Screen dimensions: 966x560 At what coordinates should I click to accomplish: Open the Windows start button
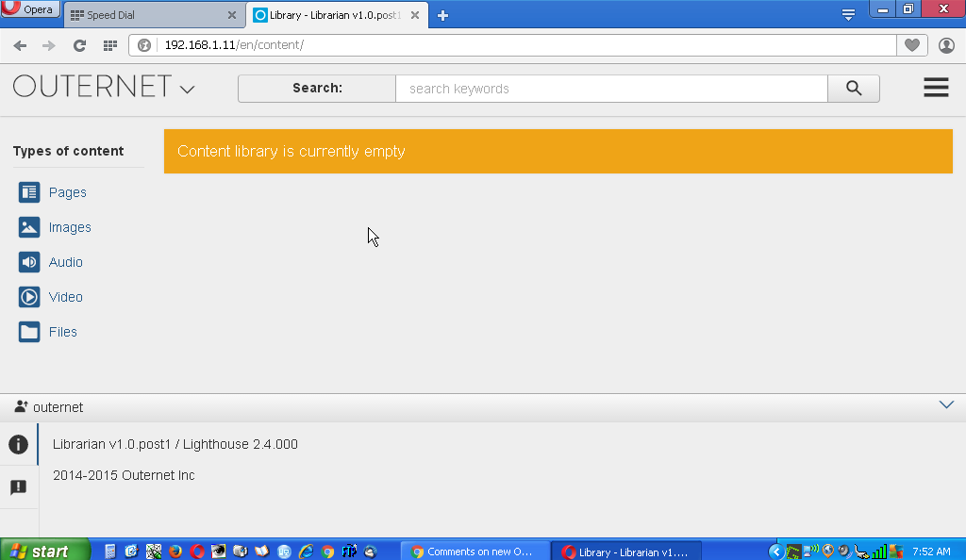click(x=44, y=551)
